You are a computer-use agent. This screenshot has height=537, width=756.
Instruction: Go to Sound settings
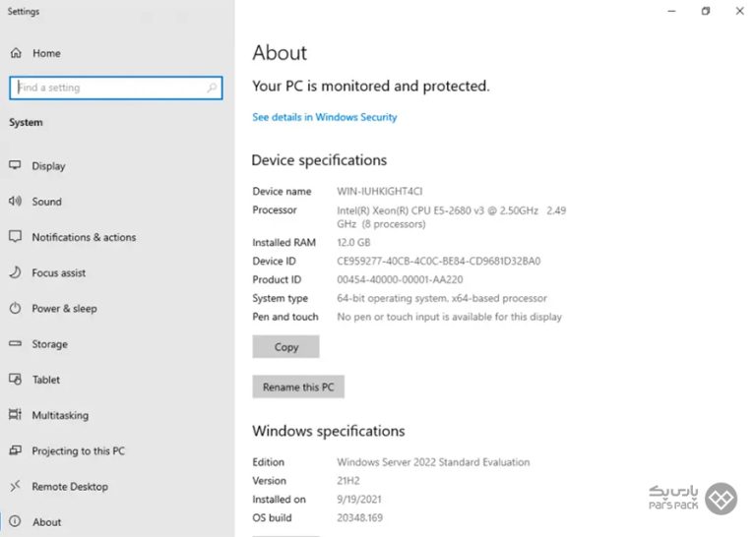tap(47, 202)
